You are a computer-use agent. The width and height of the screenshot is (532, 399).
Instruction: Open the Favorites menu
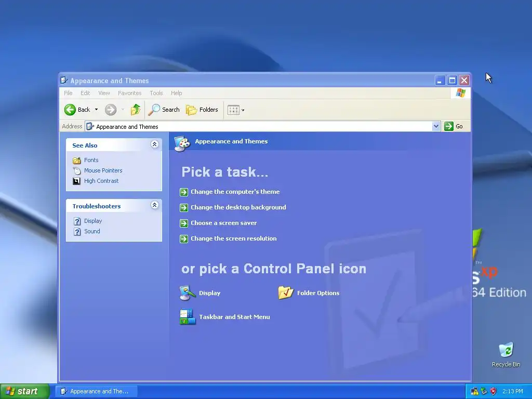pos(129,93)
